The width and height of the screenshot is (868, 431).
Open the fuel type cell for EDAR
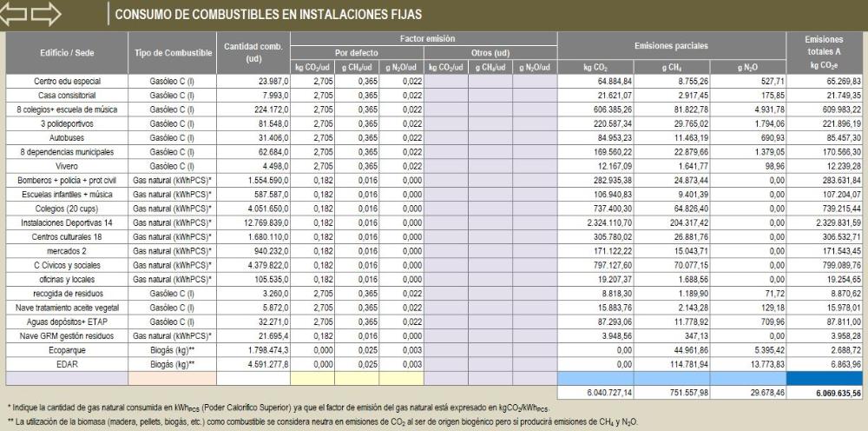pos(172,362)
